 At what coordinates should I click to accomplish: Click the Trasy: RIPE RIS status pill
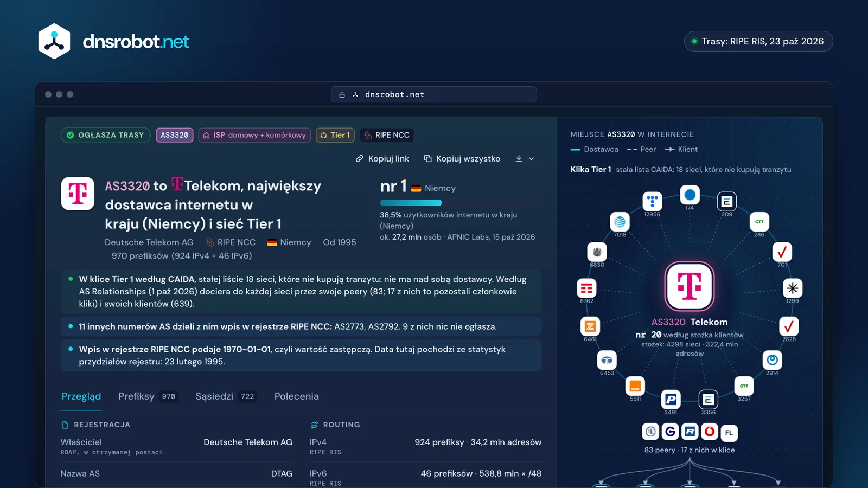pyautogui.click(x=758, y=41)
